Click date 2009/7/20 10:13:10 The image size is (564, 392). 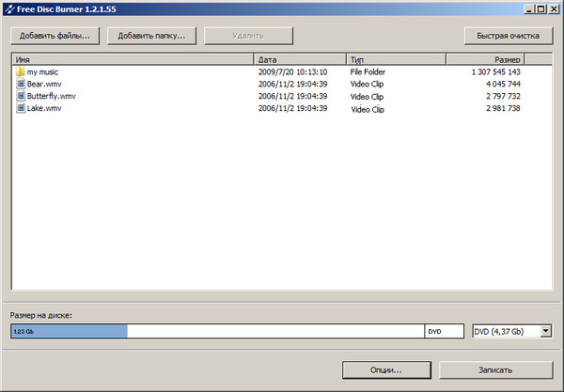(x=292, y=72)
